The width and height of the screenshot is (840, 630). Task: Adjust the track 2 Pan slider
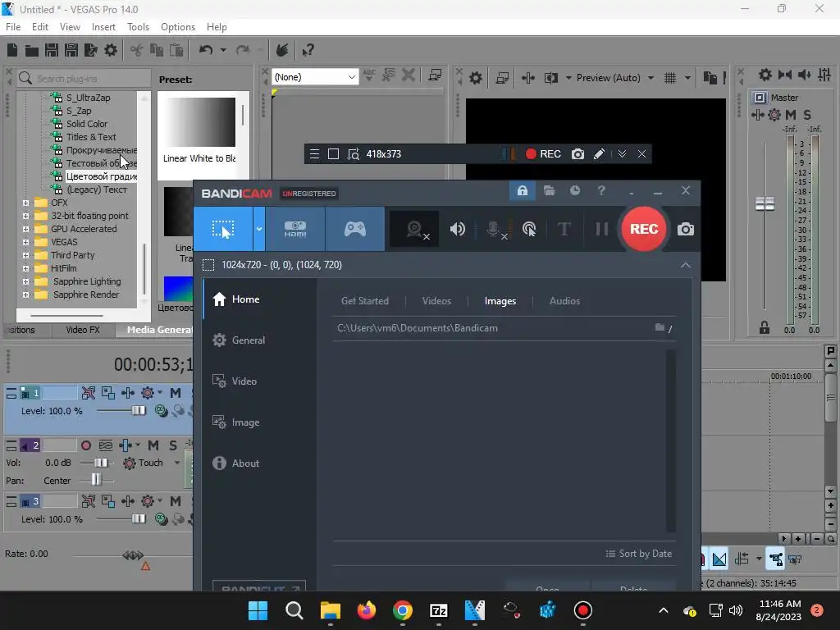point(96,479)
